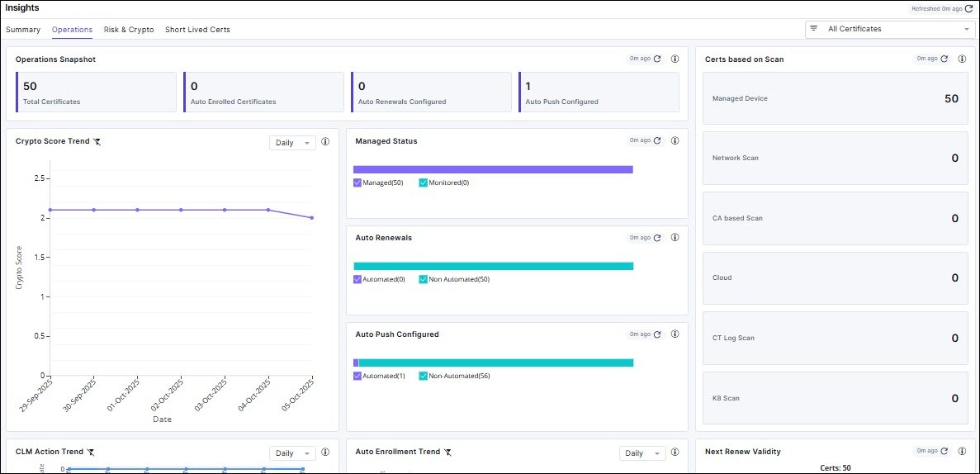
Task: Toggle the Managed(50) legend checkbox
Action: pos(357,182)
